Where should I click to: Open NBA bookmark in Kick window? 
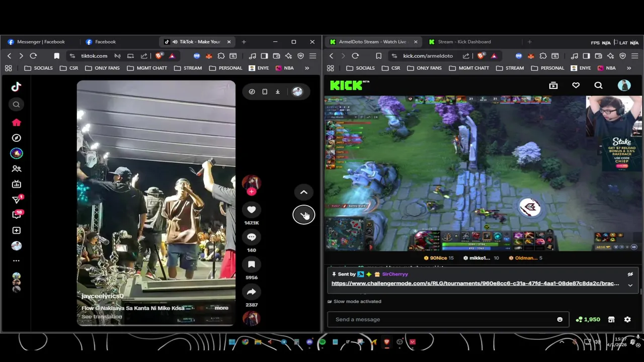(x=606, y=68)
